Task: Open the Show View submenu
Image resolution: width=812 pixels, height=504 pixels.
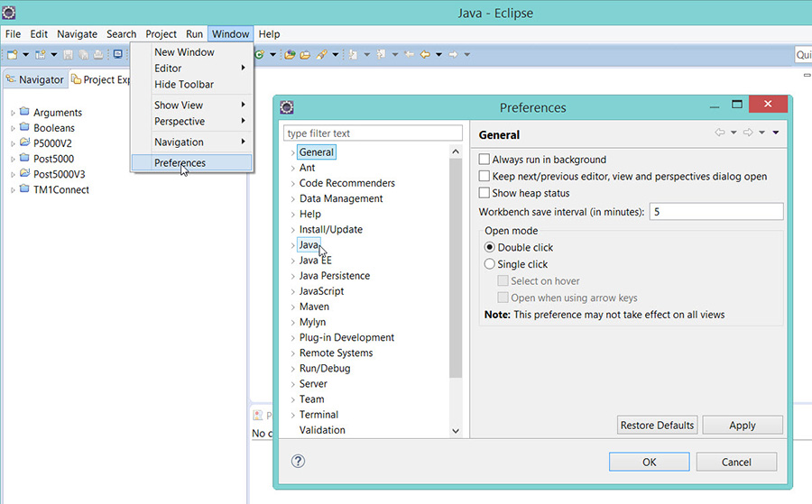Action: click(x=191, y=105)
